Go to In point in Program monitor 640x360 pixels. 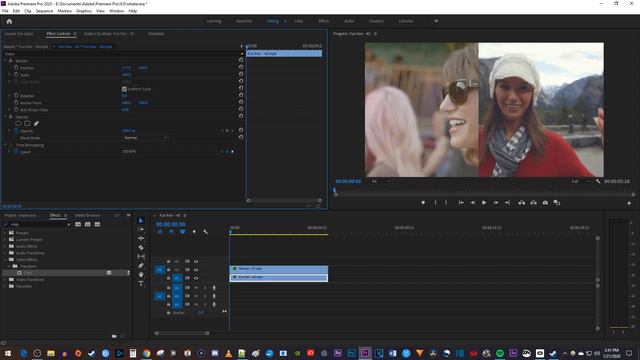461,202
